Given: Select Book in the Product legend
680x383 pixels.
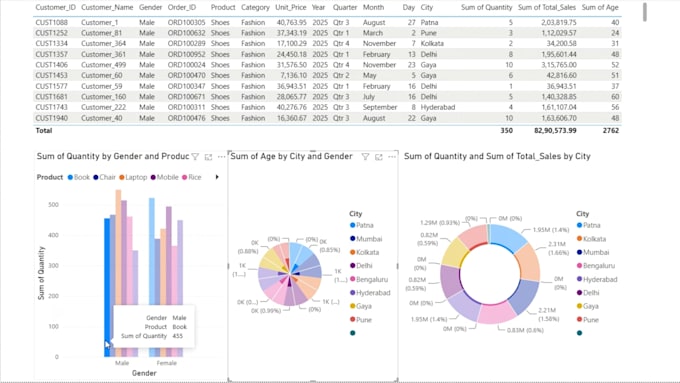Looking at the screenshot, I should click(78, 177).
